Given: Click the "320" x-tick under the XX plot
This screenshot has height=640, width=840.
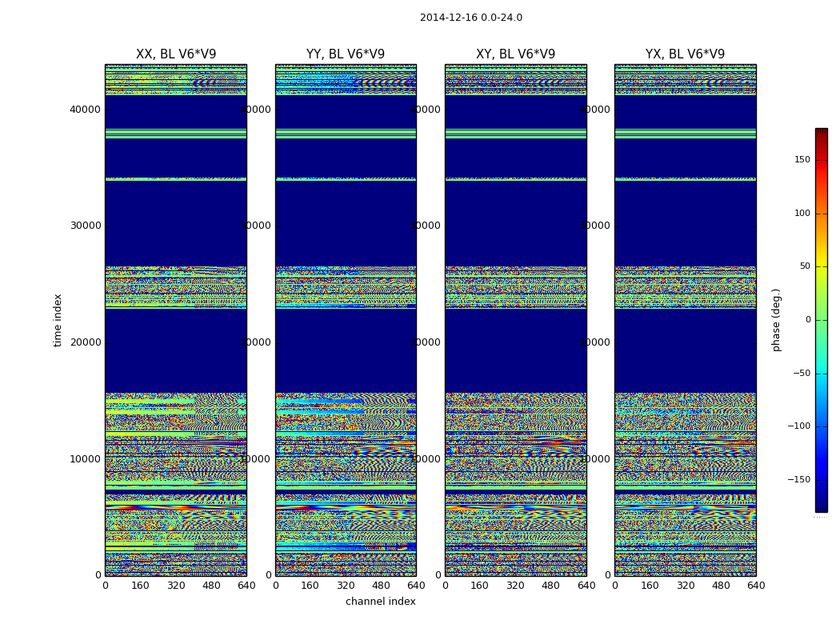Looking at the screenshot, I should point(176,586).
